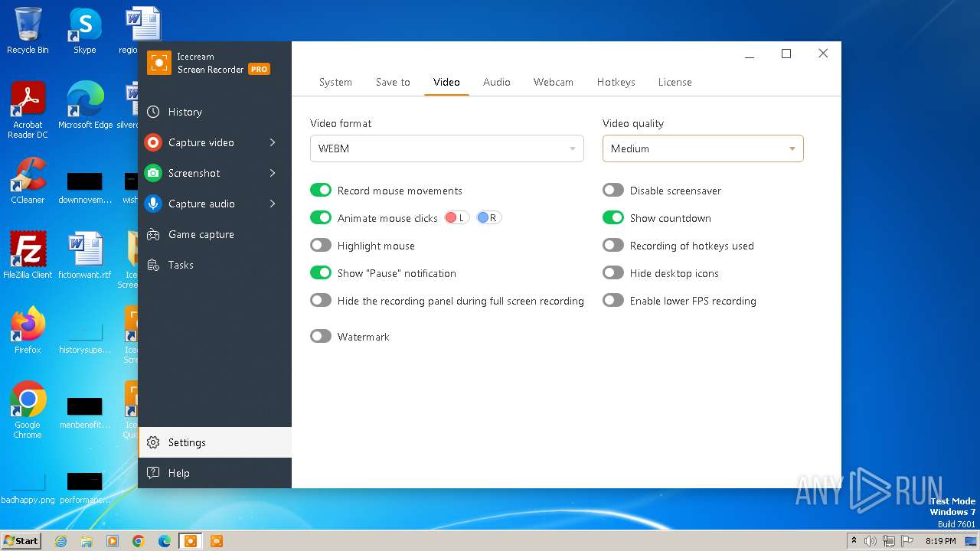Switch to Webcam tab

click(554, 82)
